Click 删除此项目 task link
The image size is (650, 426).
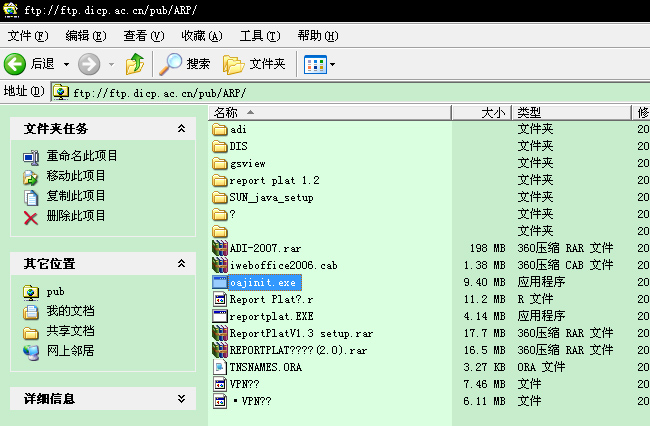tap(76, 216)
